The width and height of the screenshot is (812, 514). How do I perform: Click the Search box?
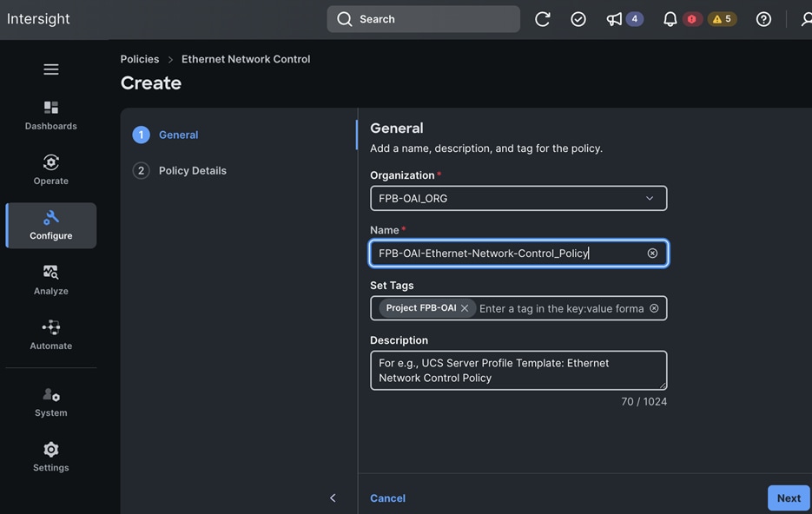point(423,19)
